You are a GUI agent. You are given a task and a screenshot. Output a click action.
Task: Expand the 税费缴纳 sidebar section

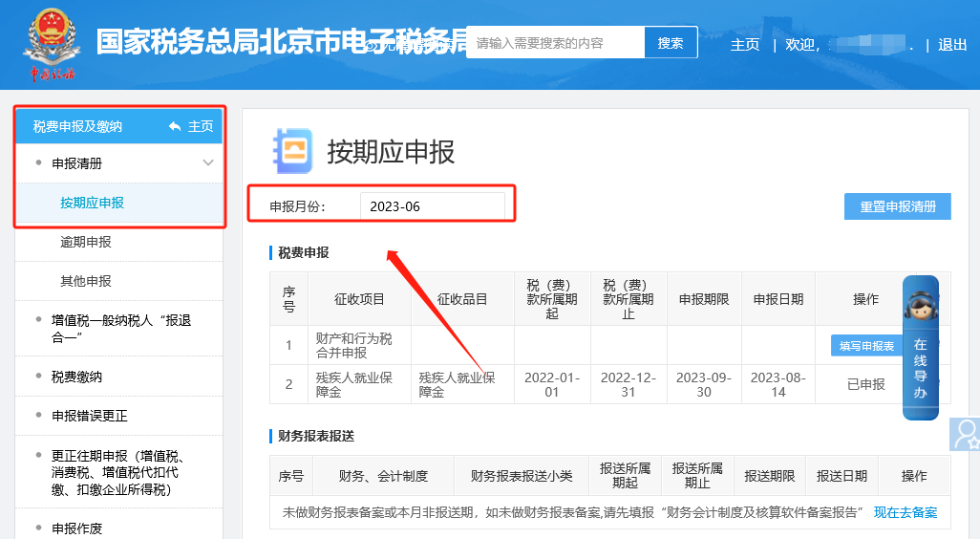(x=77, y=377)
